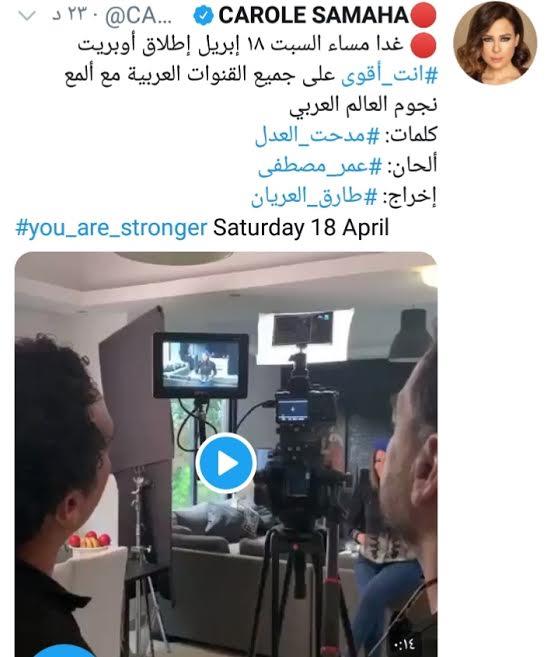Open the #مدحت_العدل hashtag
Screen dimensions: 554x657
[317, 136]
